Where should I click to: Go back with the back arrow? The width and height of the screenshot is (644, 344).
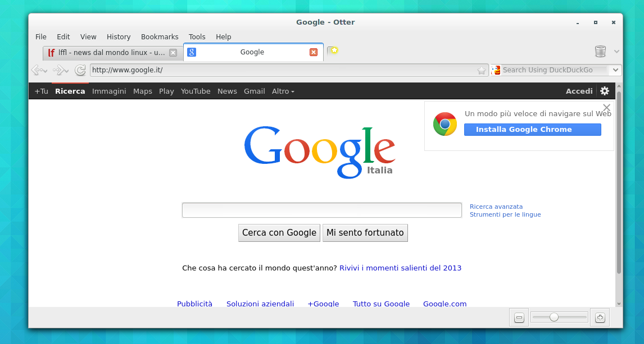tap(39, 70)
